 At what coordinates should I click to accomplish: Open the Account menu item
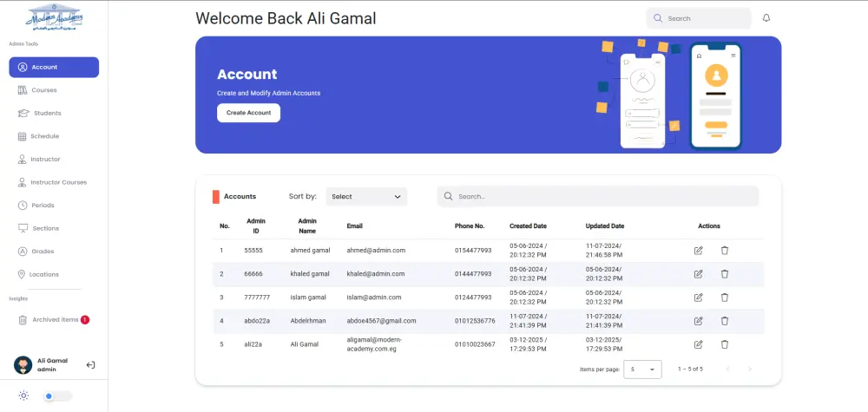54,67
